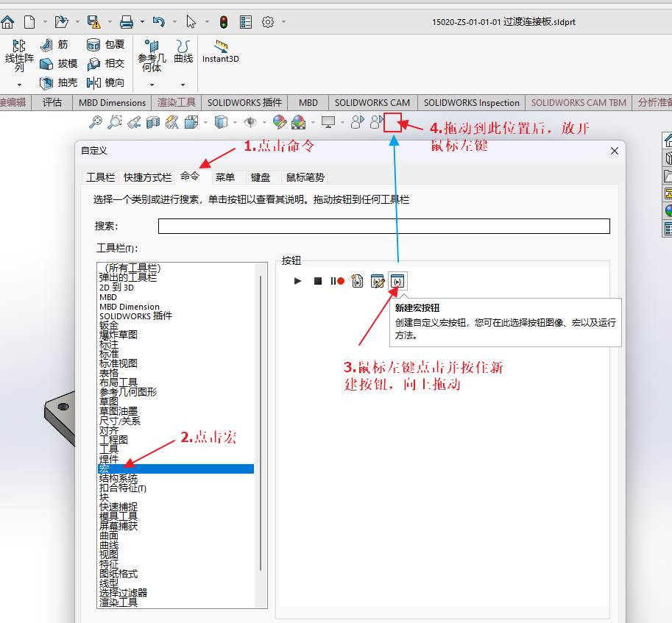
Task: Click the Stop Macro square icon
Action: coord(318,281)
